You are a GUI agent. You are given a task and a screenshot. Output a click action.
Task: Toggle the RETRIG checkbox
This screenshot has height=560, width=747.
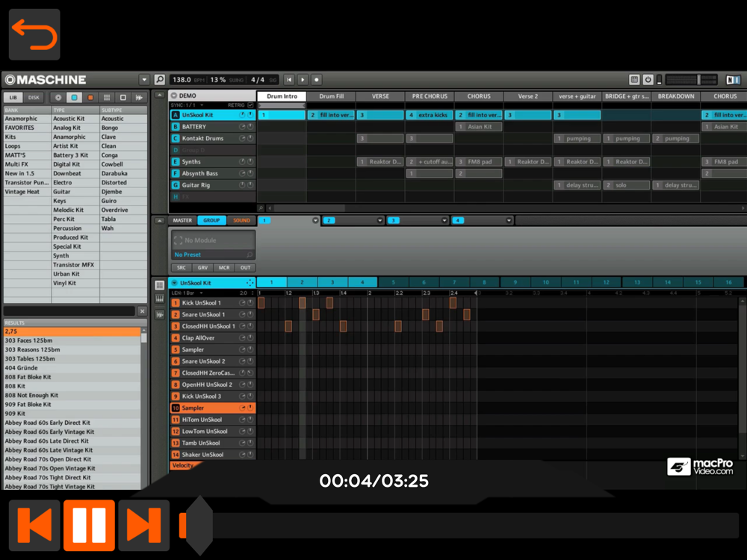(x=250, y=105)
